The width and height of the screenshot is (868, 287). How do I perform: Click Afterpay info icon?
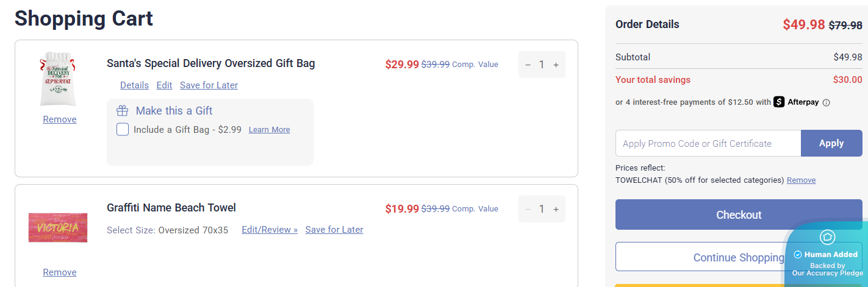(x=827, y=102)
